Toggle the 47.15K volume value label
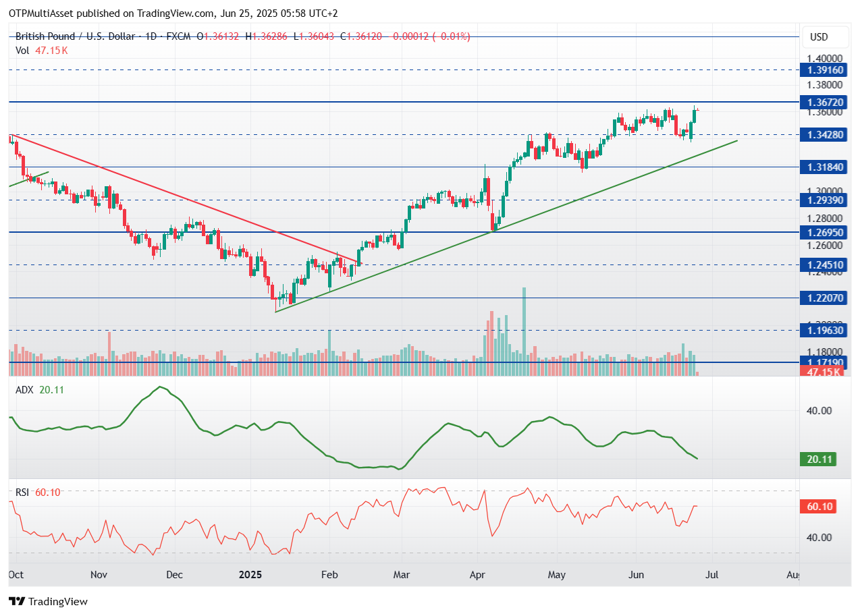Viewport: 860px width, 616px height. (x=823, y=372)
